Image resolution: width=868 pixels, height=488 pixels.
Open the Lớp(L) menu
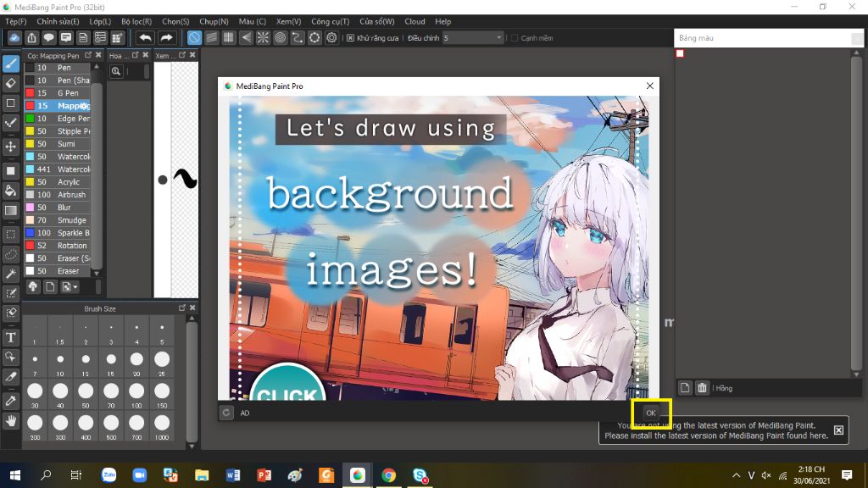point(100,21)
